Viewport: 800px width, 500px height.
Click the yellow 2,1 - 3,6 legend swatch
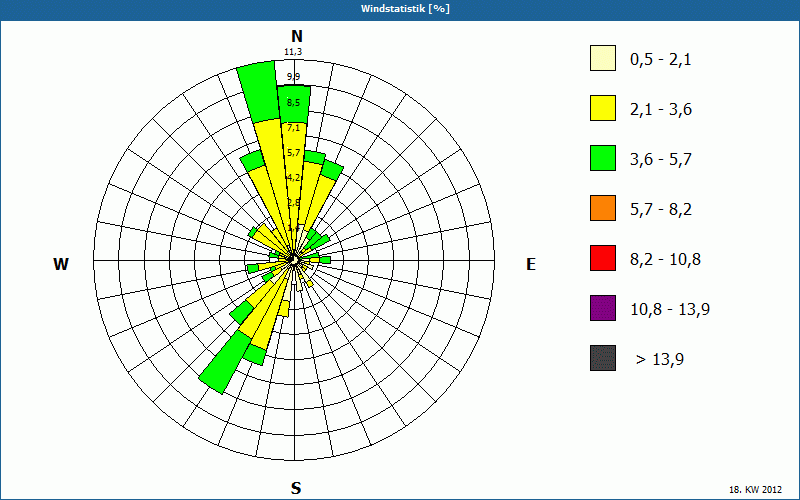[603, 108]
